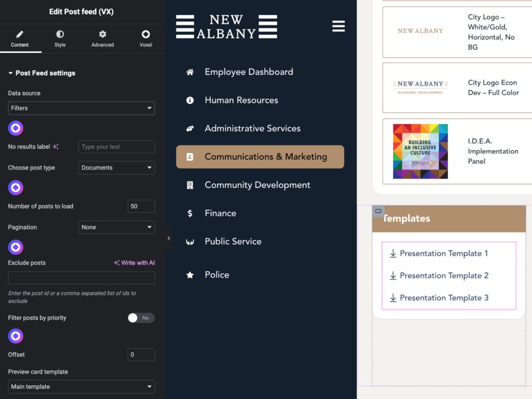Click download icon for Presentation Template 3

pyautogui.click(x=393, y=298)
